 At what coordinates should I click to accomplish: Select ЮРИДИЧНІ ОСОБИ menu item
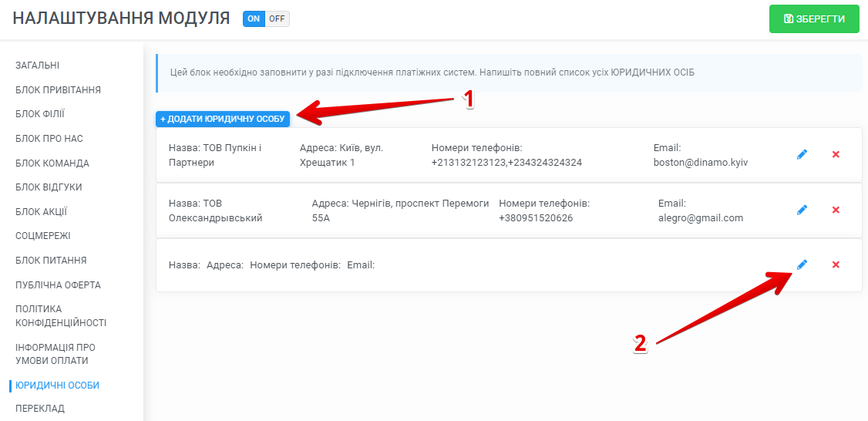[58, 386]
